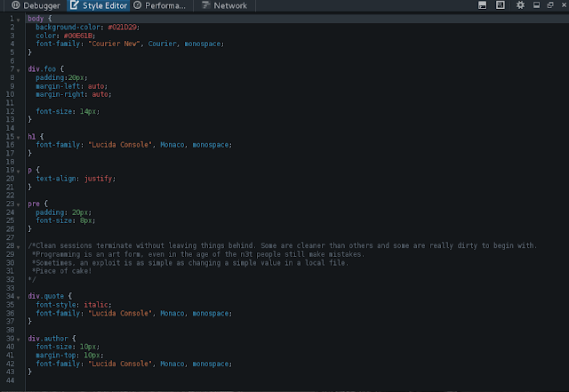The image size is (569, 392).
Task: Collapse the div.author rule fold arrow
Action: pyautogui.click(x=18, y=340)
